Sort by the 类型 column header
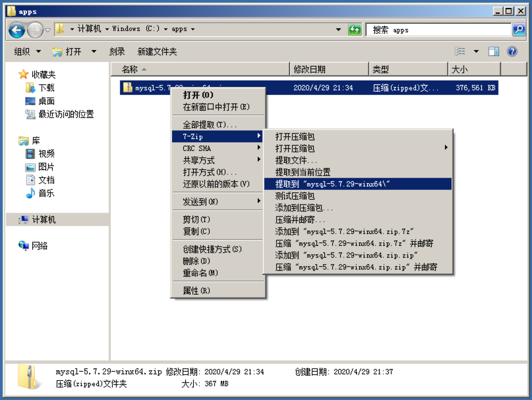The width and height of the screenshot is (532, 400). (x=408, y=69)
